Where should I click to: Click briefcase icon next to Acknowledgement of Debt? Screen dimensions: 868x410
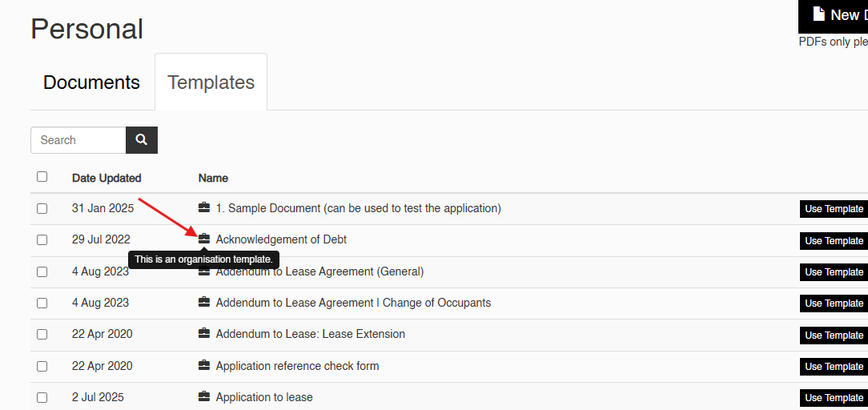tap(204, 239)
